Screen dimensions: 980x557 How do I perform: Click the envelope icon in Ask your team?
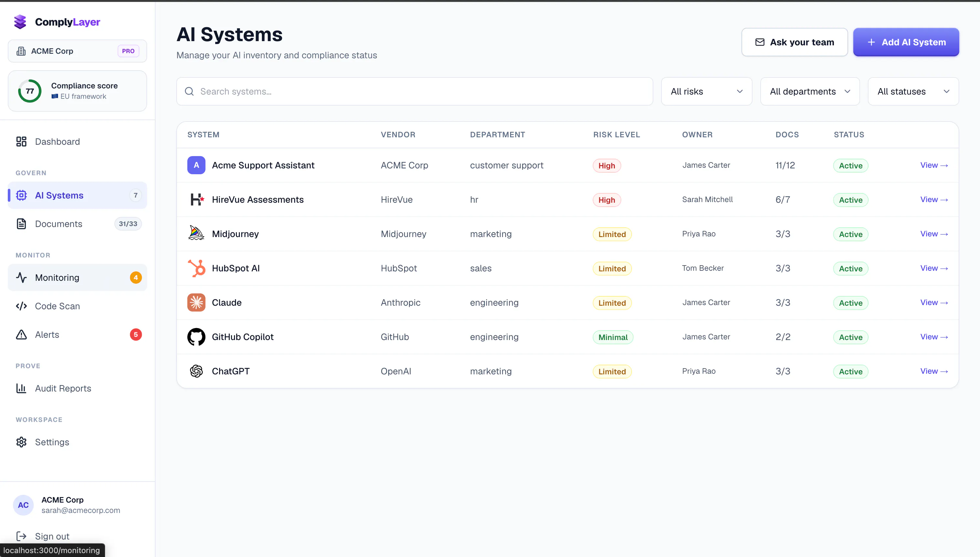coord(760,42)
